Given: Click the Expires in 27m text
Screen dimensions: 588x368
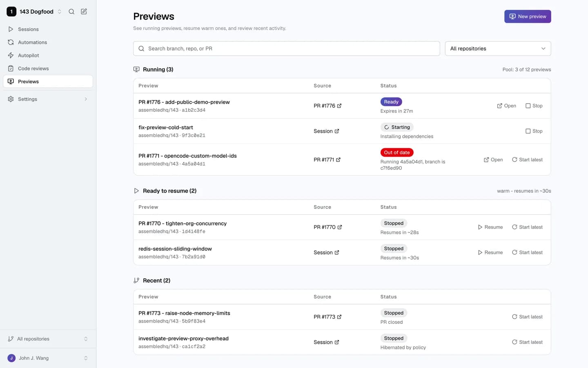Looking at the screenshot, I should 396,111.
